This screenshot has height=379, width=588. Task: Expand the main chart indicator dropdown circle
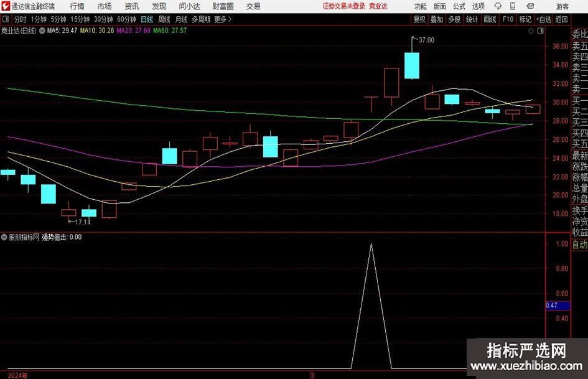[42, 30]
